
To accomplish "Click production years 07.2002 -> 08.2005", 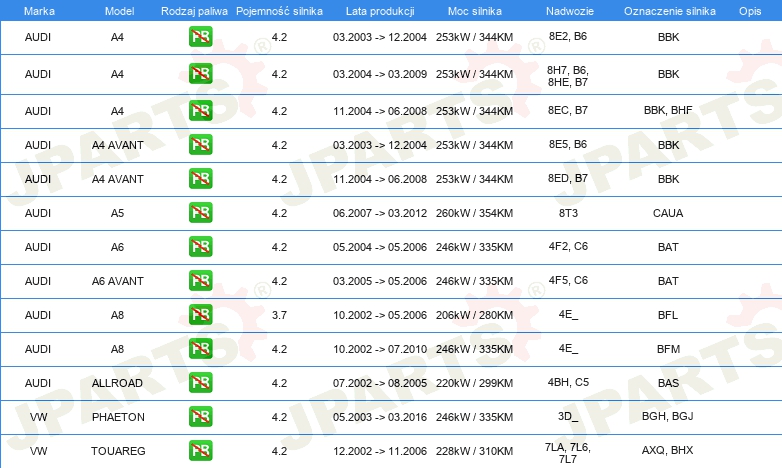I will coord(380,383).
